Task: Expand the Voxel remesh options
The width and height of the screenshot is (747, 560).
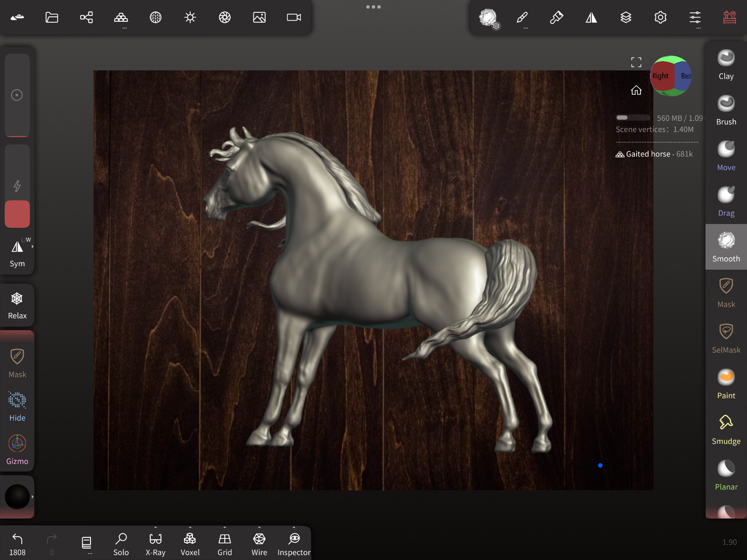Action: coord(190,528)
